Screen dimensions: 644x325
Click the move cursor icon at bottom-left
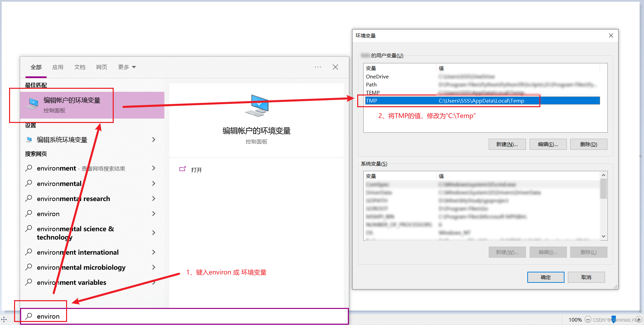click(4, 319)
